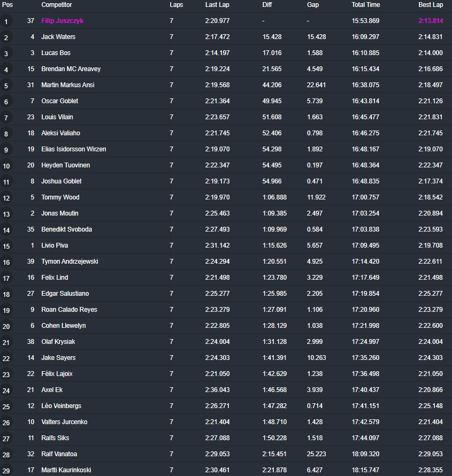This screenshot has height=476, width=452.
Task: Sort by the Total Time header
Action: tap(365, 5)
